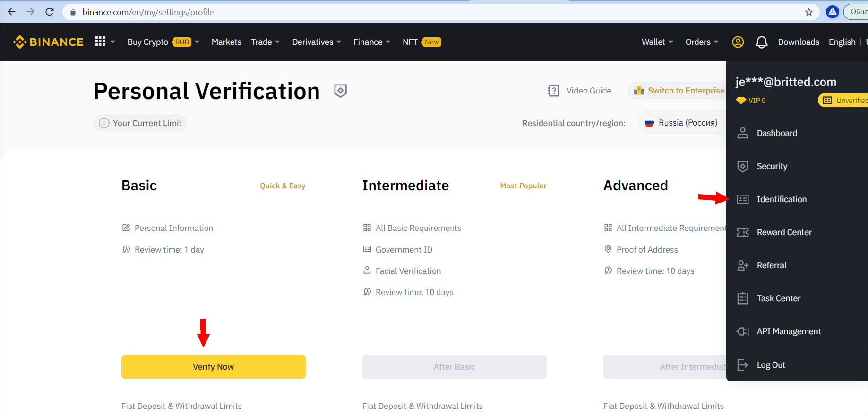Click the Basic tier heading
The width and height of the screenshot is (868, 415).
139,186
